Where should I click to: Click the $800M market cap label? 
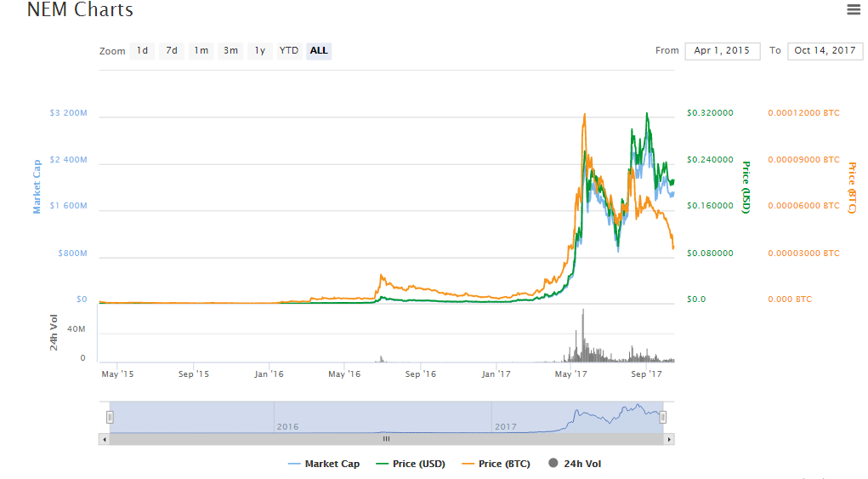click(72, 253)
